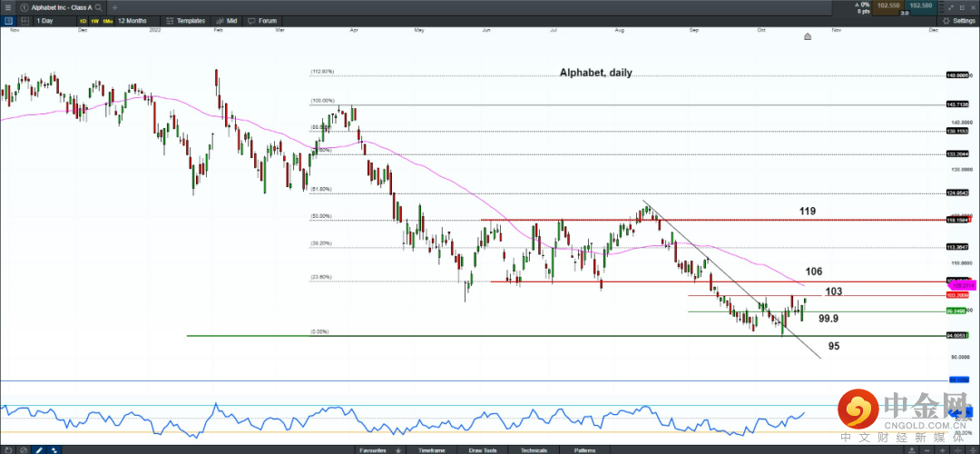Screen dimensions: 980x454
Task: Select the single chart layout icon
Action: (x=9, y=20)
